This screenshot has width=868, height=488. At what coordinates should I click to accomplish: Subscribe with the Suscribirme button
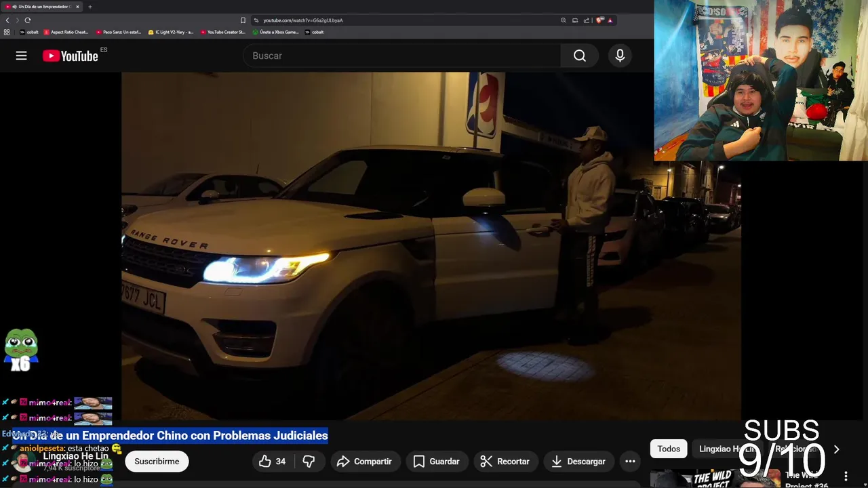(157, 462)
